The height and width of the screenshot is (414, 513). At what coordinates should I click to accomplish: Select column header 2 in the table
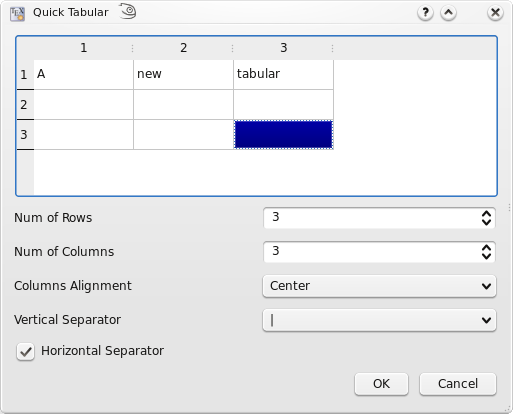[183, 48]
